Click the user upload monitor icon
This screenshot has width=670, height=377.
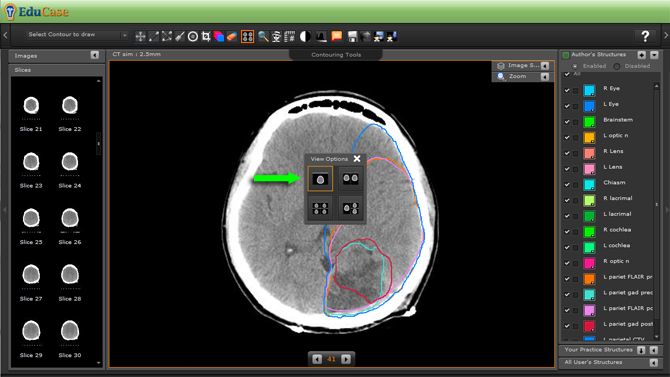pos(379,37)
